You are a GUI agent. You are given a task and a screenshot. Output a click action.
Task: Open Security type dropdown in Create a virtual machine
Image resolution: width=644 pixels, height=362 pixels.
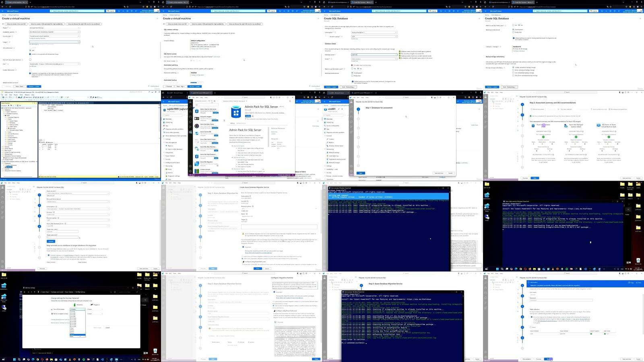pyautogui.click(x=54, y=36)
